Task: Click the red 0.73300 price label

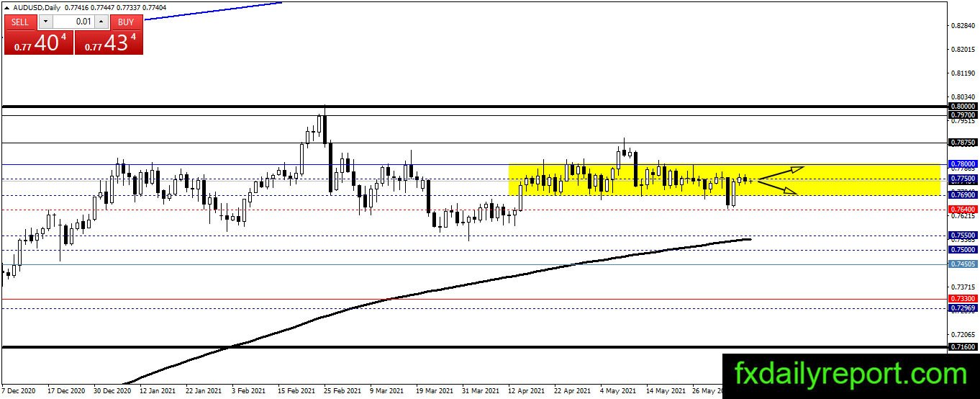Action: tap(962, 298)
